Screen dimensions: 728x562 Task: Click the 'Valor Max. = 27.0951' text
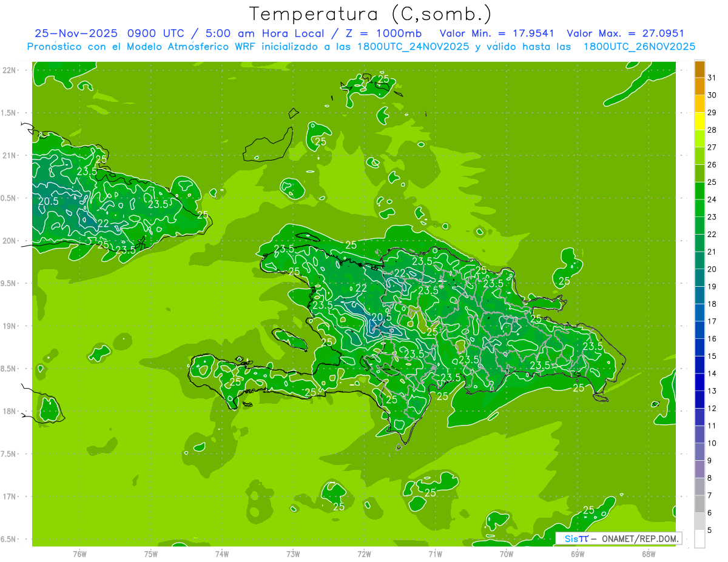click(625, 33)
